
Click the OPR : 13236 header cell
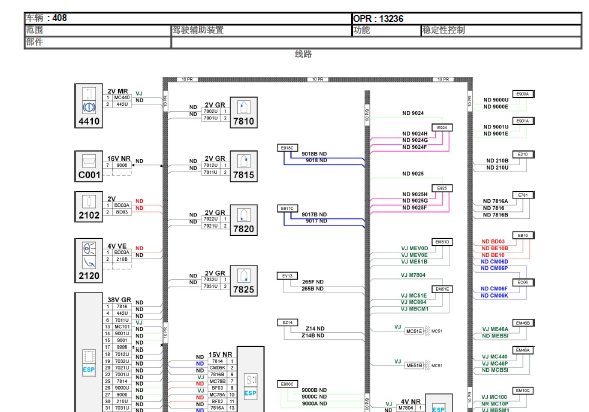pyautogui.click(x=467, y=19)
